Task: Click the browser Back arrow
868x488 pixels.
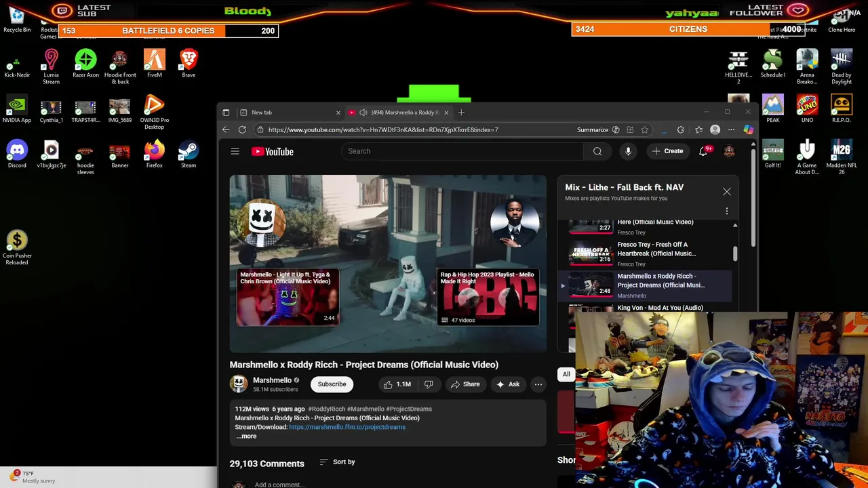Action: tap(226, 129)
